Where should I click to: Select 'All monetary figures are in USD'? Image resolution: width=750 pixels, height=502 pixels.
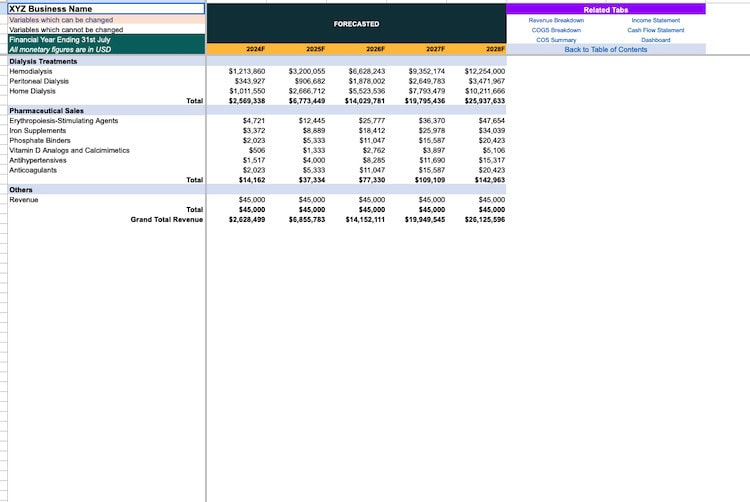click(x=106, y=49)
